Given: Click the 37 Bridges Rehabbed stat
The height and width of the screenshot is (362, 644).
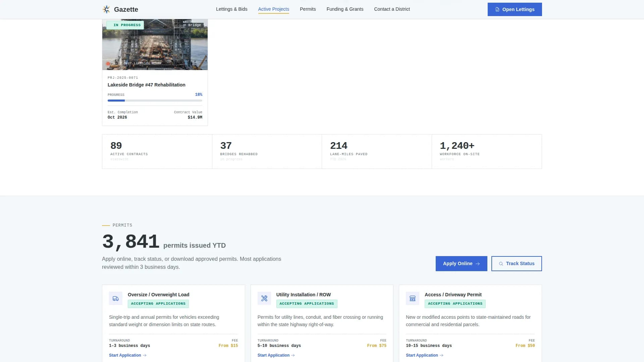Looking at the screenshot, I should (x=267, y=152).
